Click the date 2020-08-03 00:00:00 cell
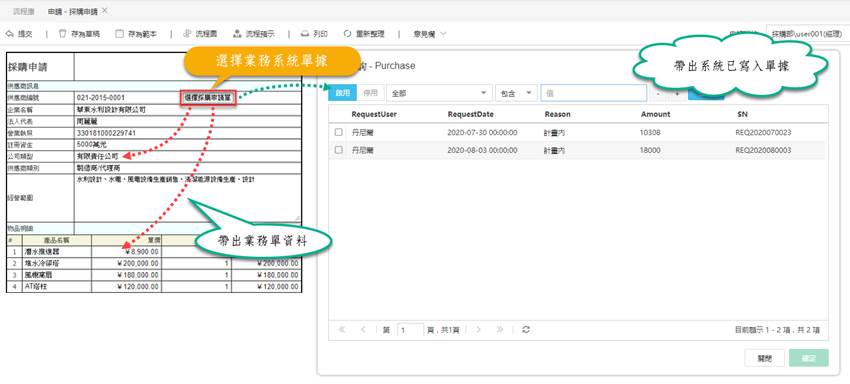This screenshot has height=384, width=850. [x=482, y=150]
